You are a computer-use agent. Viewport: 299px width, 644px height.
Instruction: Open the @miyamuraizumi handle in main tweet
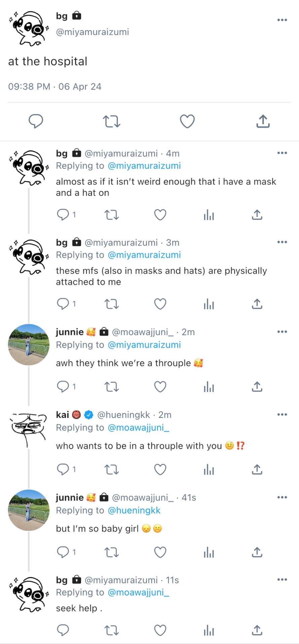click(92, 32)
